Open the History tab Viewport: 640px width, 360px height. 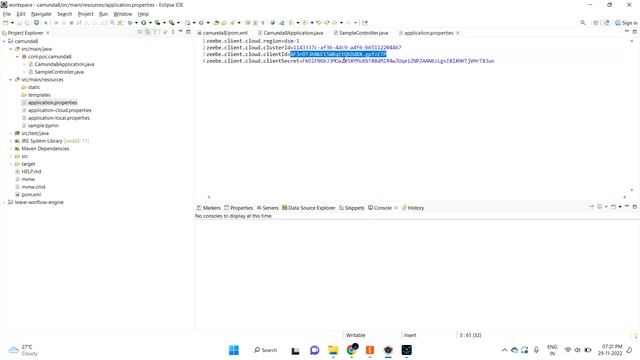(x=413, y=208)
